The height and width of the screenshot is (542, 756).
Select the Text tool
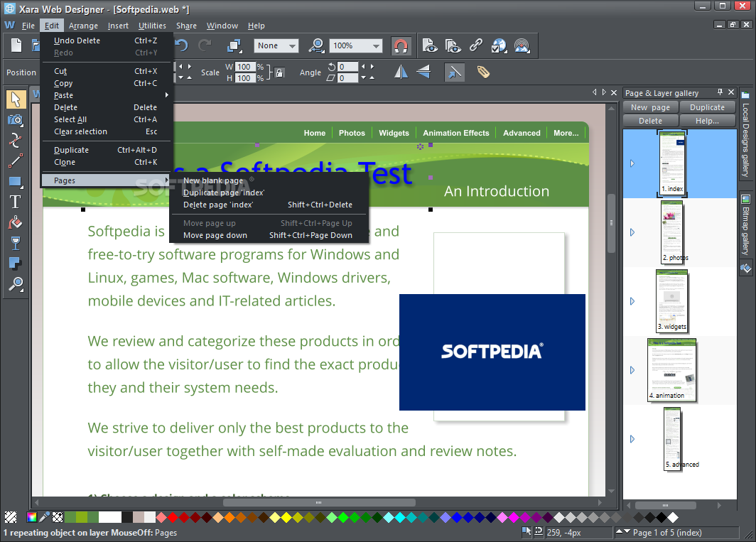point(16,202)
